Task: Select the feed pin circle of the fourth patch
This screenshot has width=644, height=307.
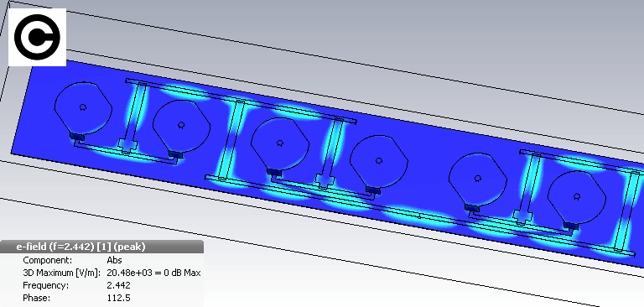Action: coord(379,161)
